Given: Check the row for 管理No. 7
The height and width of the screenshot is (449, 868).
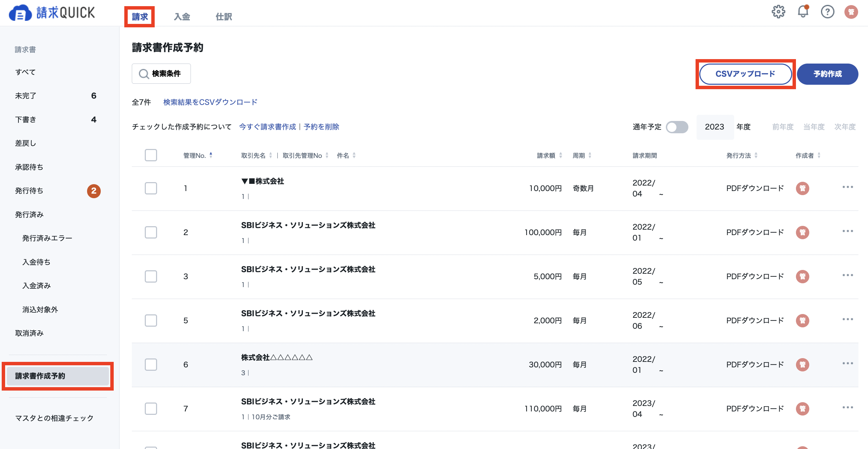Looking at the screenshot, I should [x=151, y=409].
